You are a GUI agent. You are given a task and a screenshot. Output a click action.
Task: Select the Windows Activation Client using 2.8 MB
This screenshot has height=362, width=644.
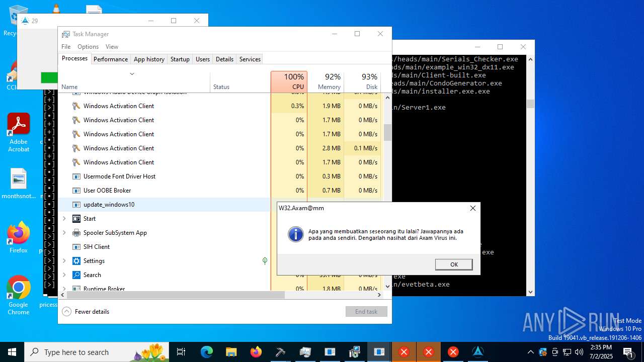pyautogui.click(x=220, y=148)
